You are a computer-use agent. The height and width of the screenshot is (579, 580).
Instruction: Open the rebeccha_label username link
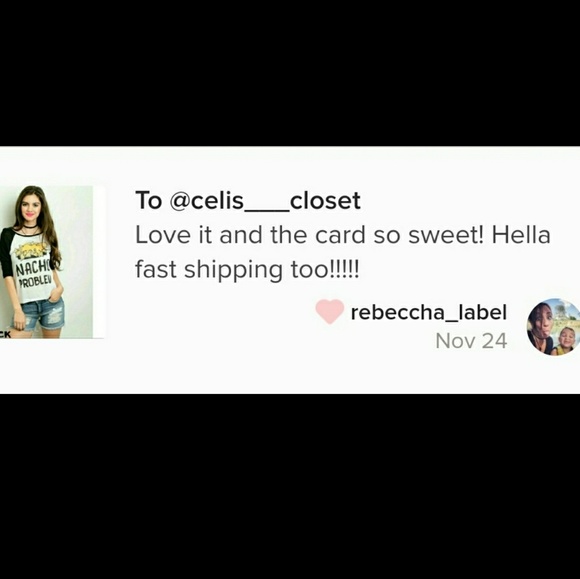click(x=428, y=312)
